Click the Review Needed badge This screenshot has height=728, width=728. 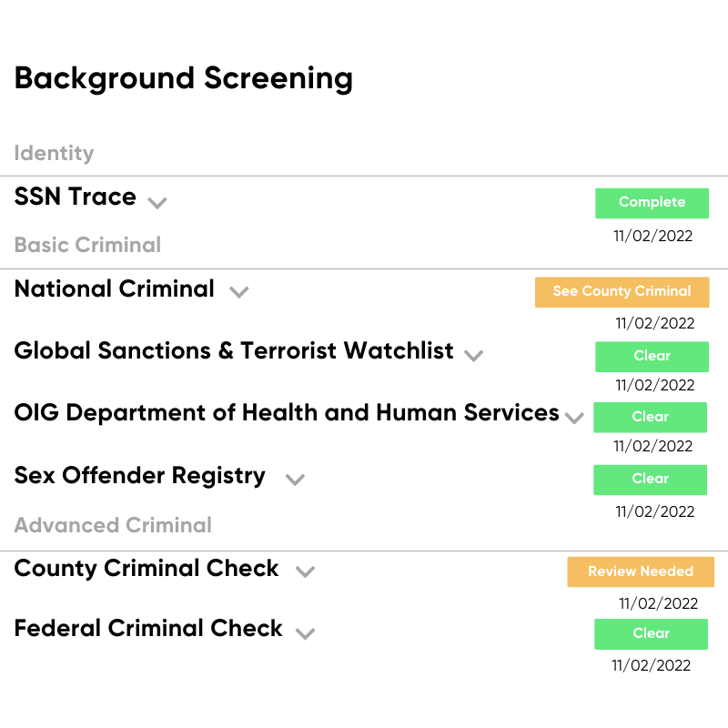(641, 571)
